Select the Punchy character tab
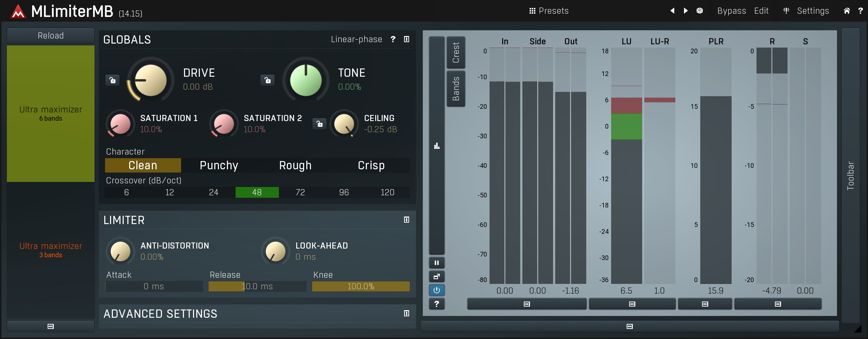Viewport: 868px width, 339px height. click(219, 165)
